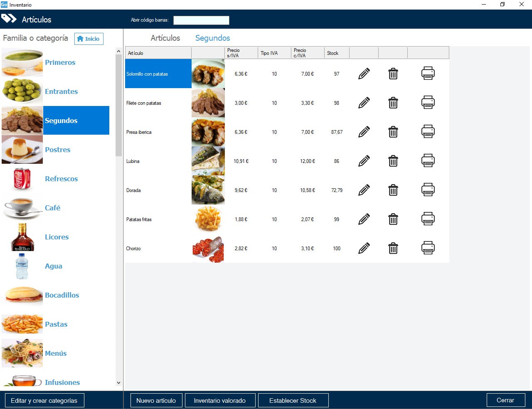Select the Segundos breadcrumb tab
Viewport: 532px width, 409px height.
click(x=212, y=38)
